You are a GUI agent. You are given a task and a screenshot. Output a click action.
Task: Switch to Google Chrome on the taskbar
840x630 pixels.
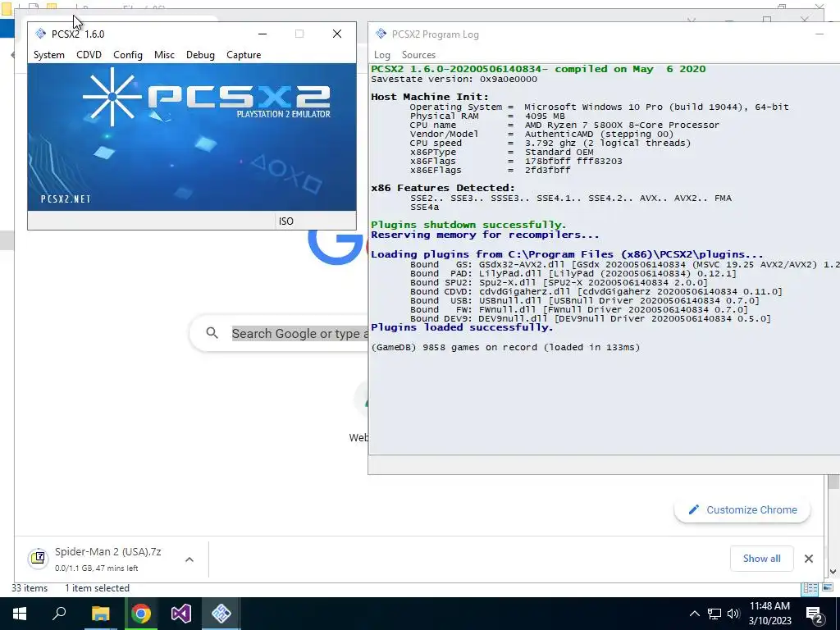pyautogui.click(x=141, y=614)
